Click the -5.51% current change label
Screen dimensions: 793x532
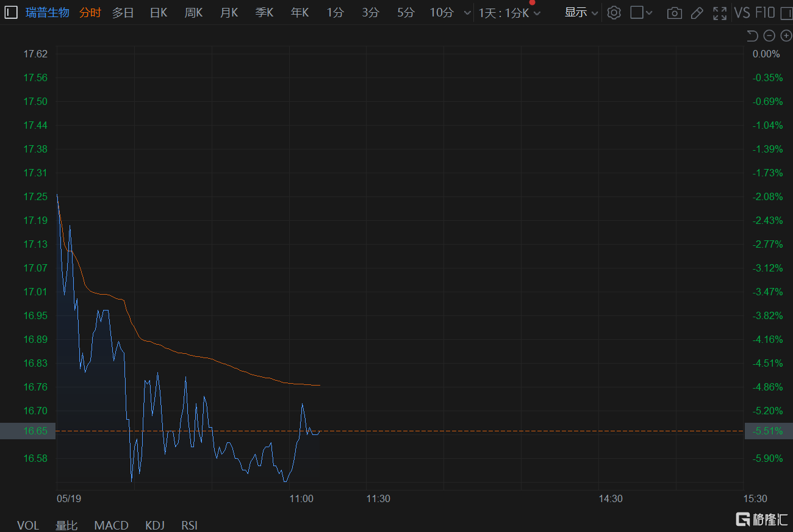pyautogui.click(x=769, y=431)
